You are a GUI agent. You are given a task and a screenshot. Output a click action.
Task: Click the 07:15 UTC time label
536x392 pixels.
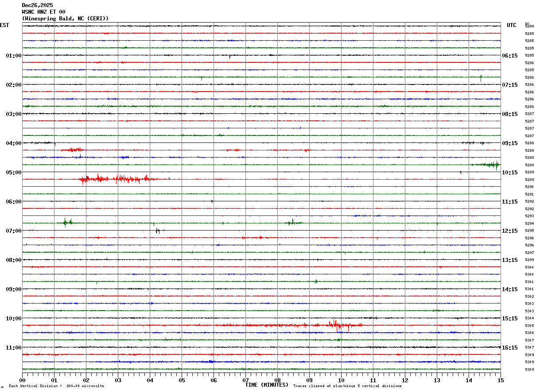pyautogui.click(x=509, y=85)
